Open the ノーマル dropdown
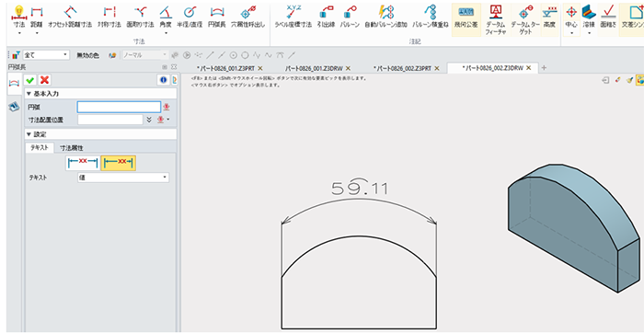Screen dimensions: 644x333 click(145, 55)
